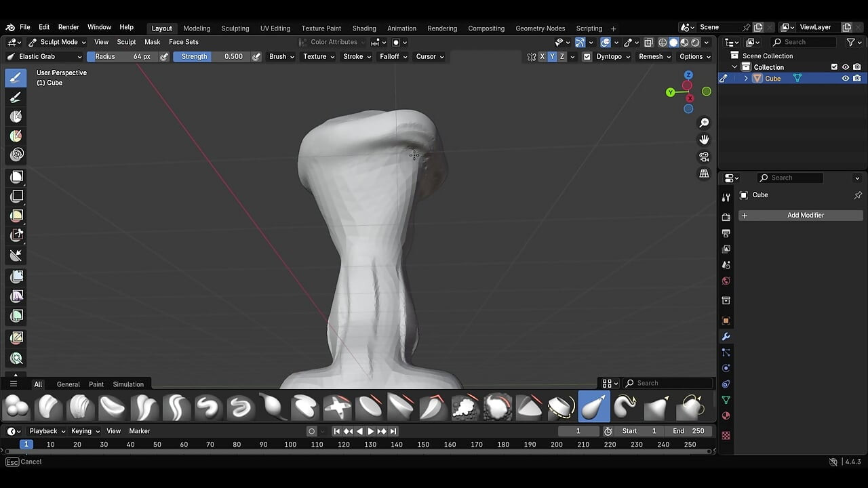
Task: Uncheck the Dyntopo checkbox
Action: point(587,57)
